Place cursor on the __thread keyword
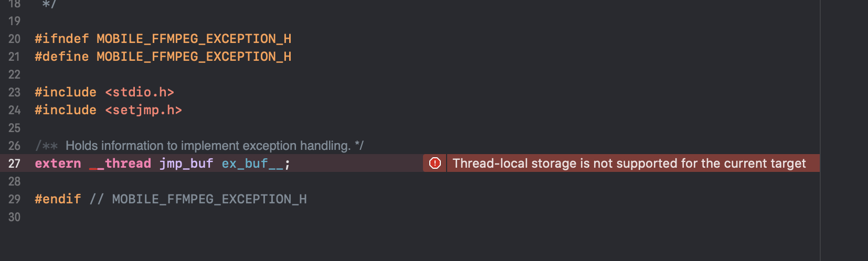 pyautogui.click(x=120, y=164)
